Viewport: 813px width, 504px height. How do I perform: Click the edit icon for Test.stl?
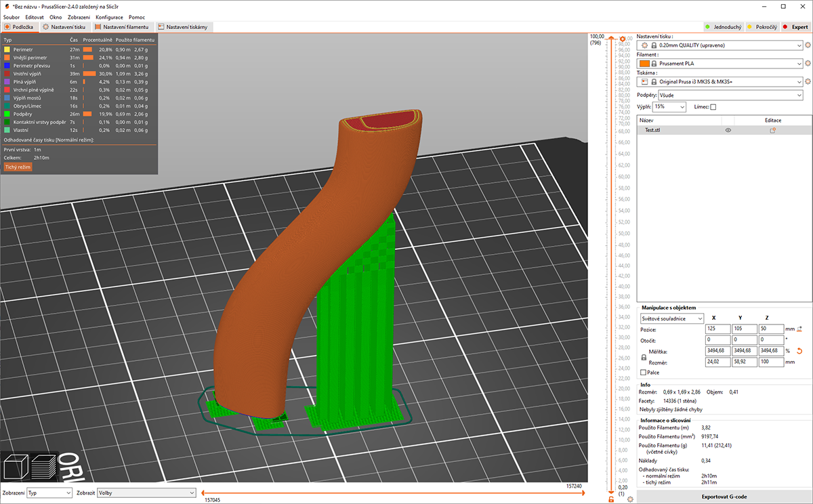coord(772,130)
